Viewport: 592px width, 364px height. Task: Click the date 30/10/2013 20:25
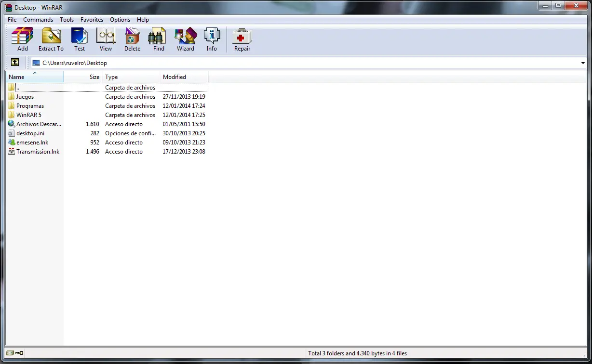[x=184, y=133]
